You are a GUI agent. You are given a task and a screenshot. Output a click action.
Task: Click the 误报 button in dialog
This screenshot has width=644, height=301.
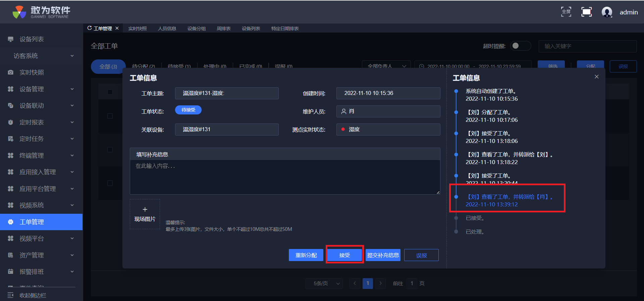click(421, 255)
